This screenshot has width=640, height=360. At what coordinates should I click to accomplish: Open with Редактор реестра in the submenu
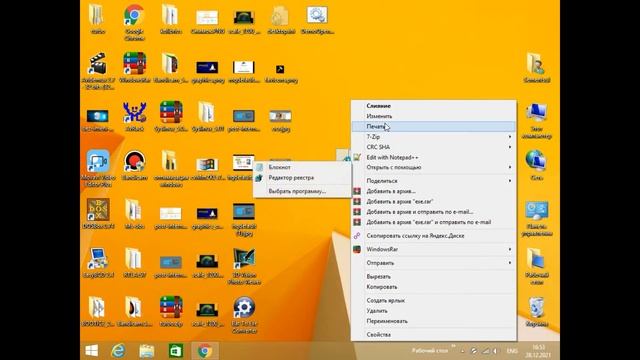point(302,178)
